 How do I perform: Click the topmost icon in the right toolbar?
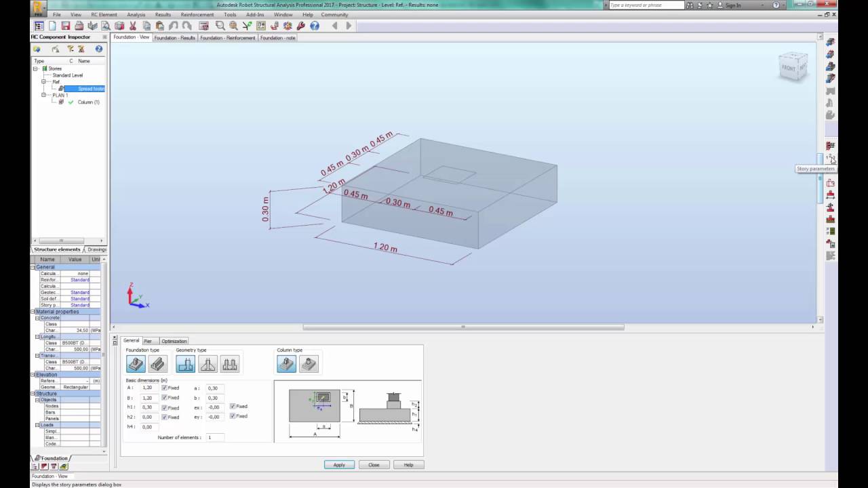point(830,42)
